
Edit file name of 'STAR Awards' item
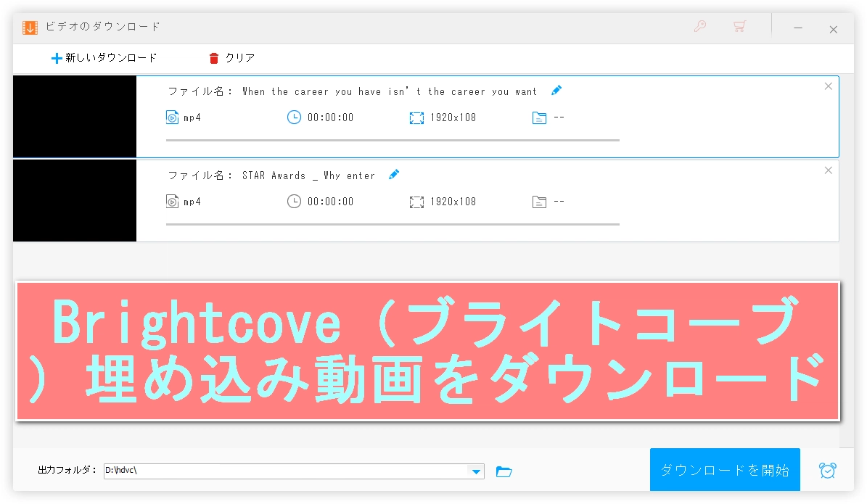394,175
